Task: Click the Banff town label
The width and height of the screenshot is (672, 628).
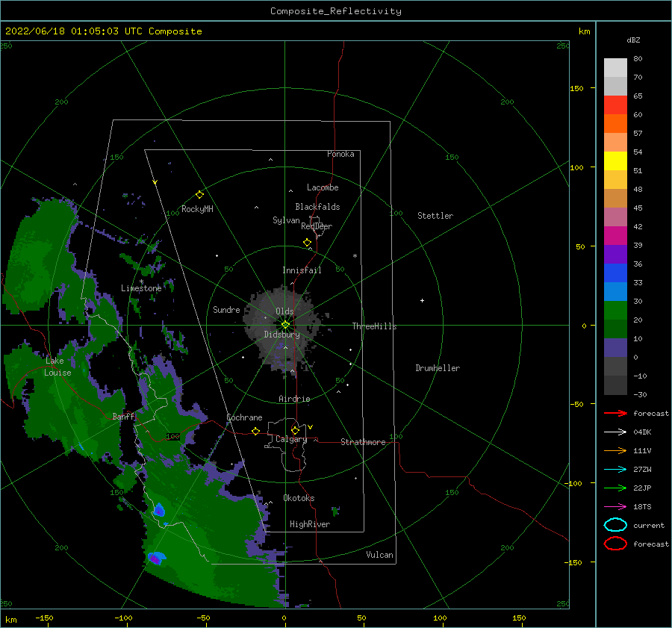Action: 123,417
